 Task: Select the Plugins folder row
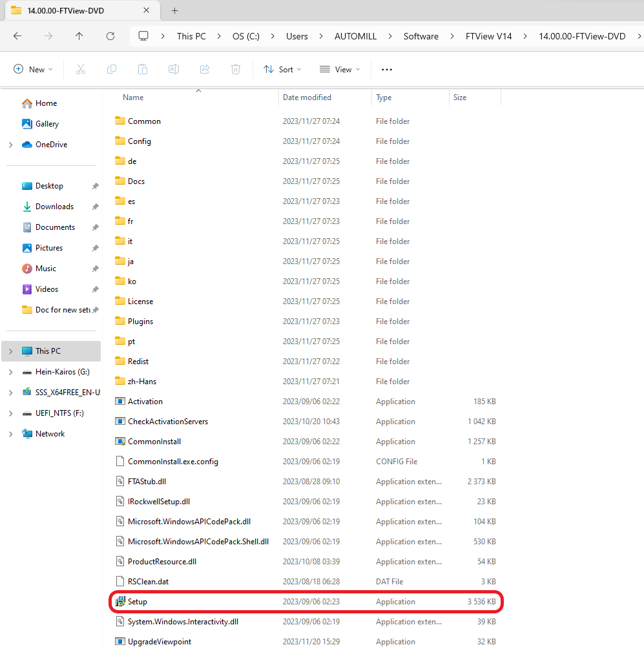[307, 322]
